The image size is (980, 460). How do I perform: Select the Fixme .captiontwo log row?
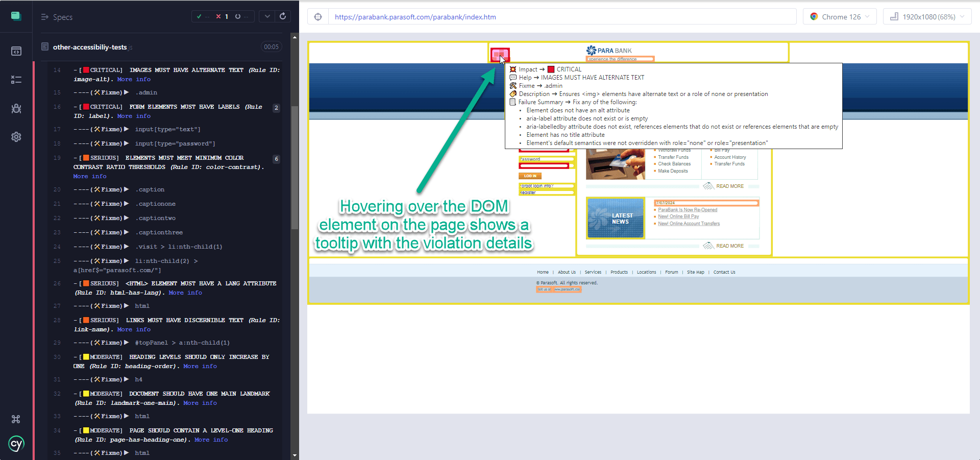[x=166, y=218]
